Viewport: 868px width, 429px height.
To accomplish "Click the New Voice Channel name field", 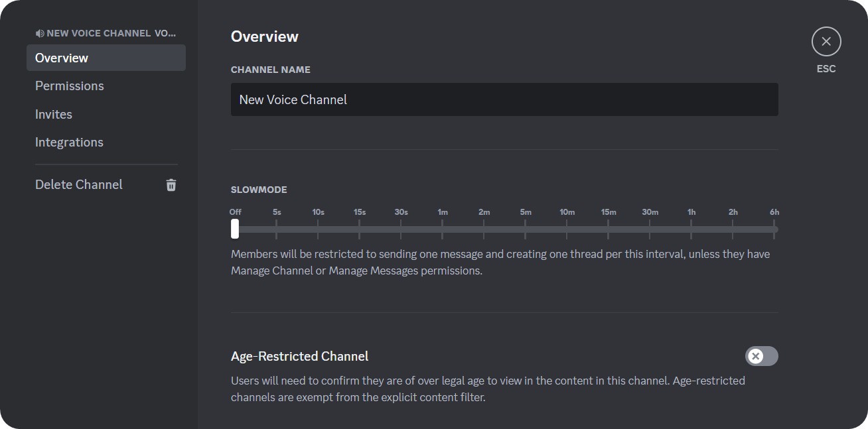I will point(504,99).
